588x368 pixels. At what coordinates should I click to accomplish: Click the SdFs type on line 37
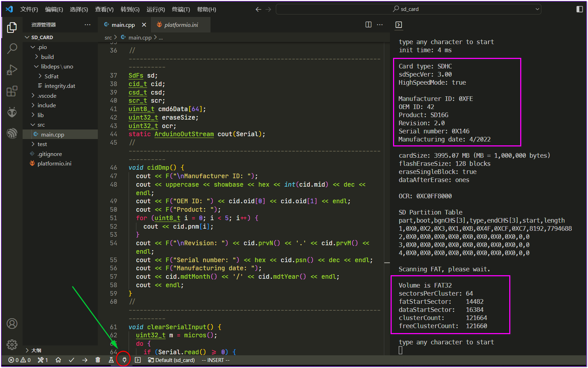point(136,76)
